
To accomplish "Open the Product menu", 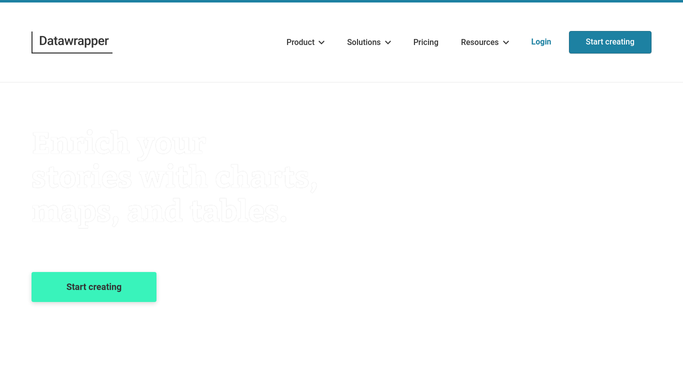I will pyautogui.click(x=305, y=42).
